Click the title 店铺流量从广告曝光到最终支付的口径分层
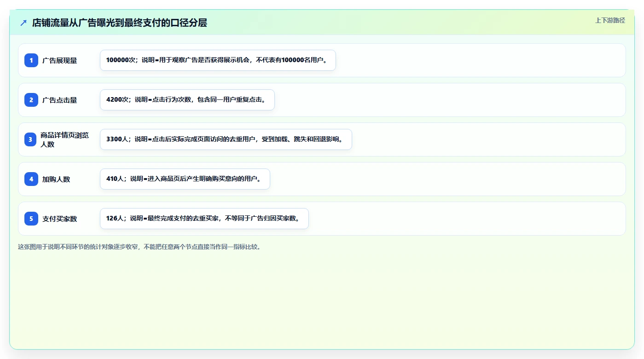 coord(120,23)
